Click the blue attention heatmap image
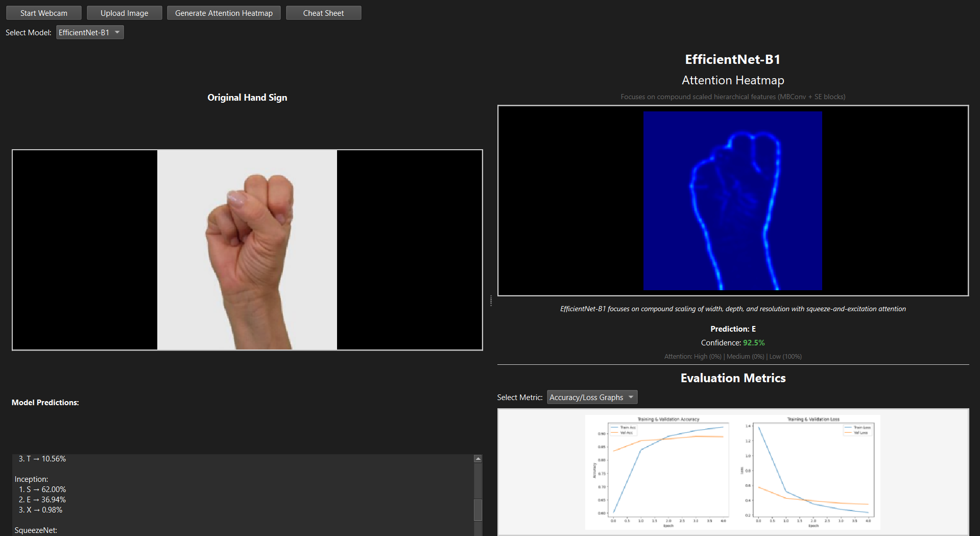The height and width of the screenshot is (536, 980). pos(732,201)
